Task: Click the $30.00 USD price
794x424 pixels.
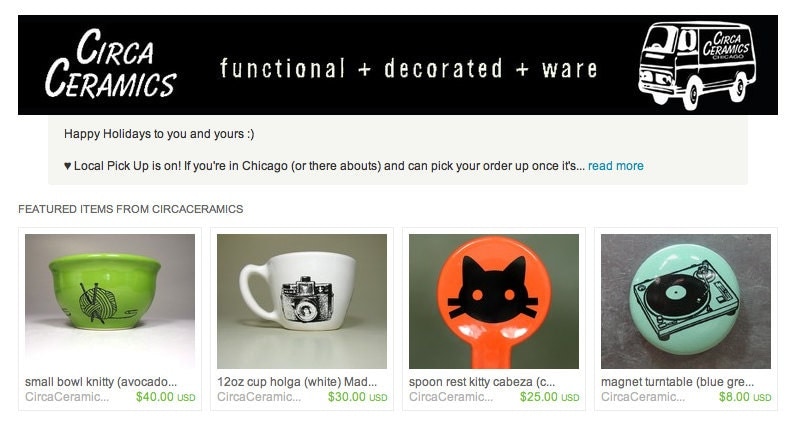Action: click(358, 397)
